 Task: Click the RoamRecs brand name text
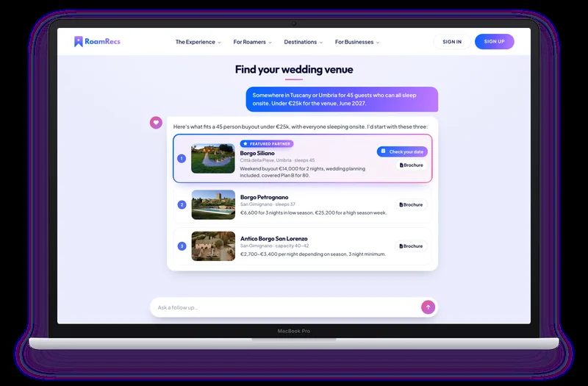tap(102, 41)
